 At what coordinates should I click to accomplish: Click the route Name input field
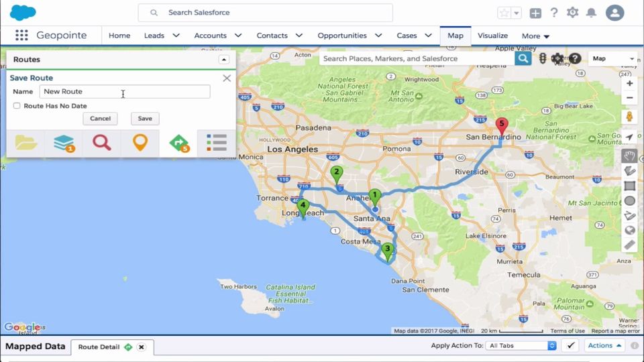pos(125,92)
